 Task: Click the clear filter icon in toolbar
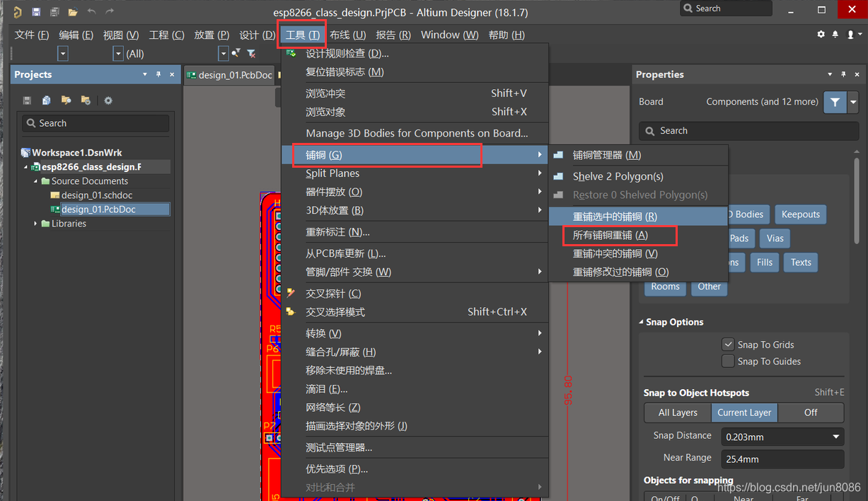(x=251, y=53)
